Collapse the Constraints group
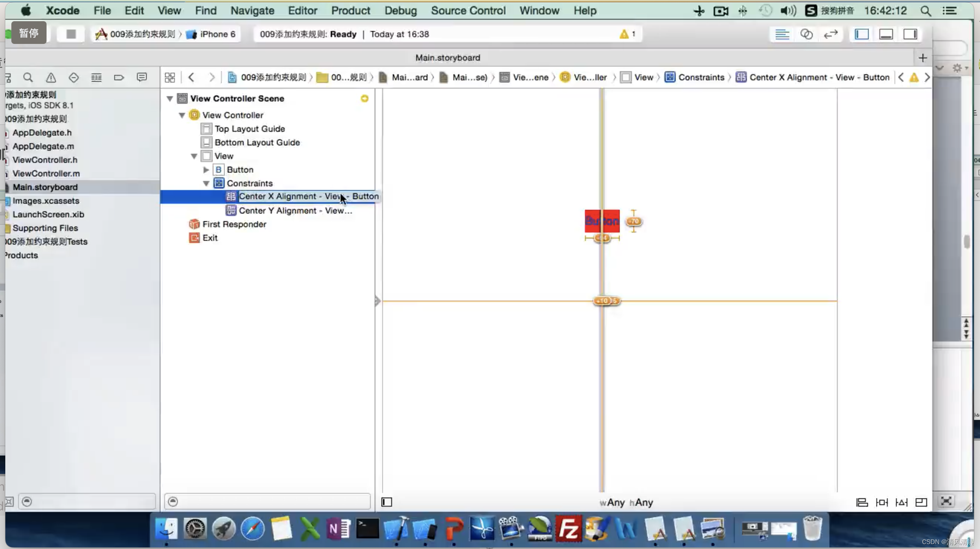Screen dimensions: 980x549 pyautogui.click(x=207, y=183)
